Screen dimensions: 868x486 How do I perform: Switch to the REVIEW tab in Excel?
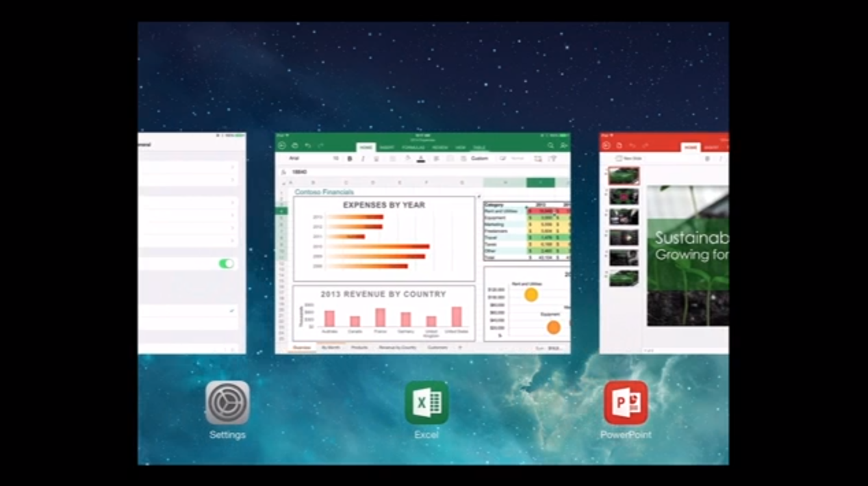(440, 147)
